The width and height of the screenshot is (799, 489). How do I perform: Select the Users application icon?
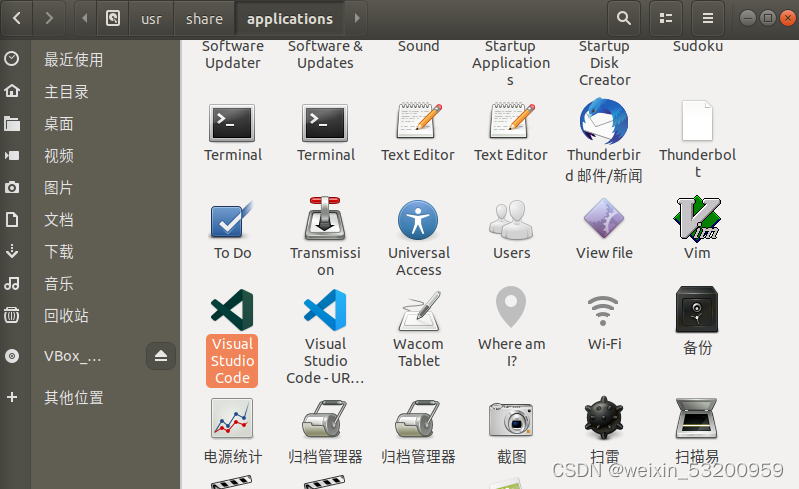coord(511,220)
